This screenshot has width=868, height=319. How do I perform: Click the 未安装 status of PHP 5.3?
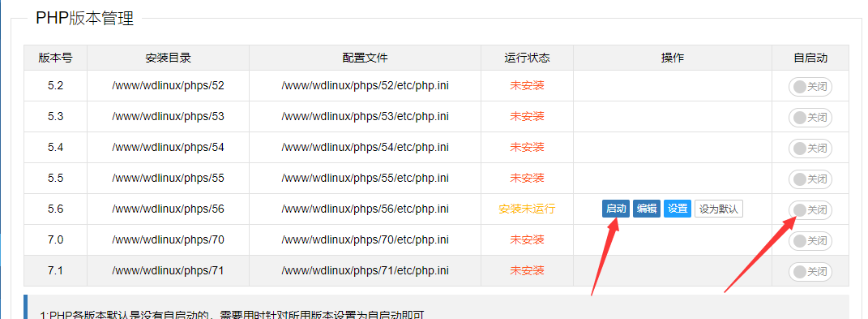point(527,117)
